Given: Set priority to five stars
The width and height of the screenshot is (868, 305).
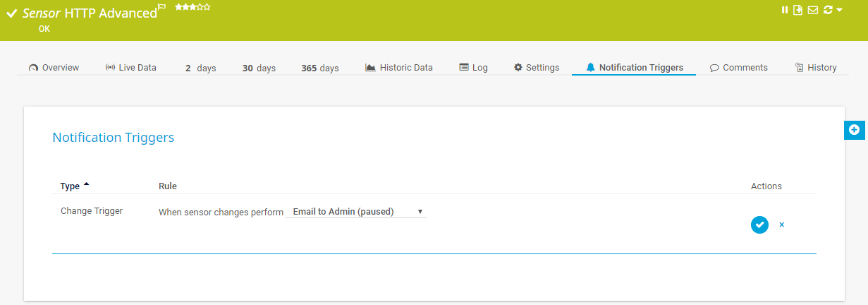Looking at the screenshot, I should tap(207, 6).
